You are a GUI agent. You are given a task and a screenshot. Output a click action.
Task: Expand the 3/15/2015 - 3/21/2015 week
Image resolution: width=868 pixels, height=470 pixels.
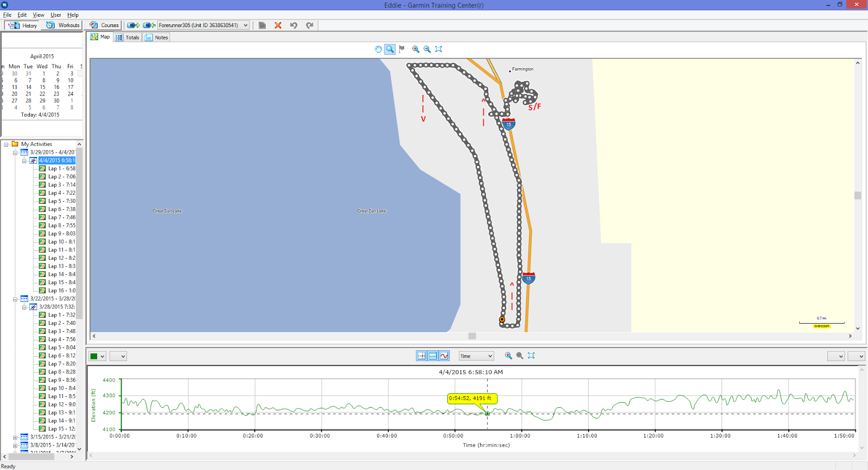pyautogui.click(x=15, y=437)
